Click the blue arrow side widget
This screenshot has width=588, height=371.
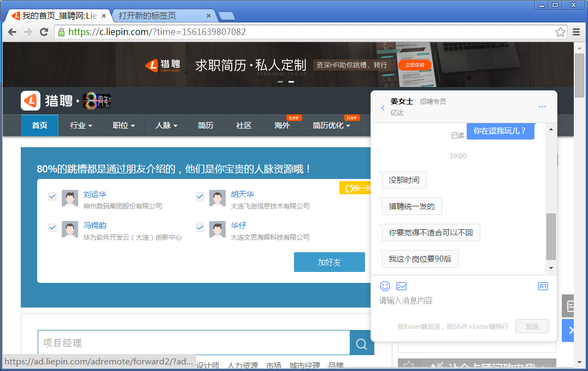click(568, 331)
